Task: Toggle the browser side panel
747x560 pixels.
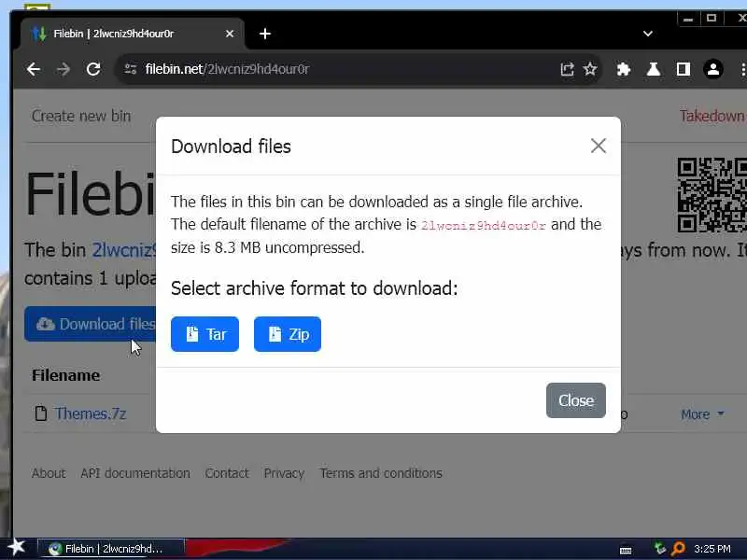Action: (x=684, y=69)
